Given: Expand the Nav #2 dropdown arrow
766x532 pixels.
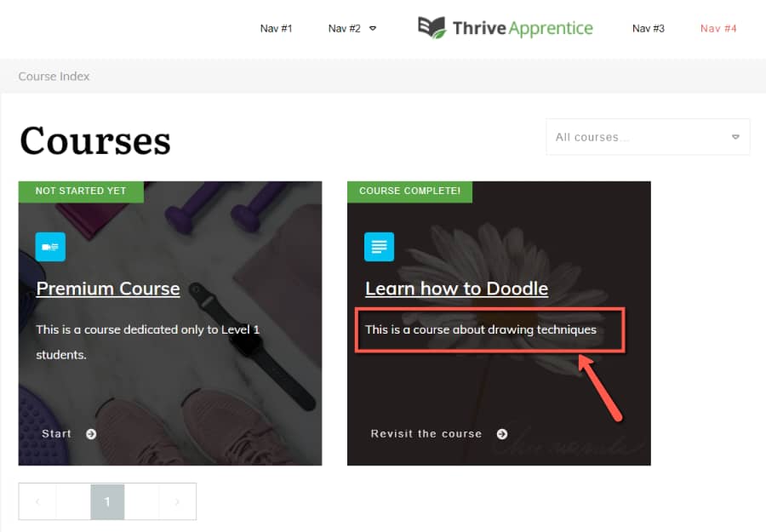Looking at the screenshot, I should pos(373,28).
